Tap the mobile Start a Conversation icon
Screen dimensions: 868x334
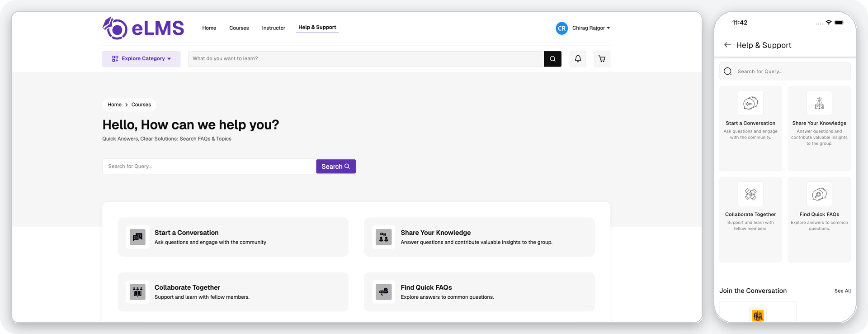tap(750, 103)
